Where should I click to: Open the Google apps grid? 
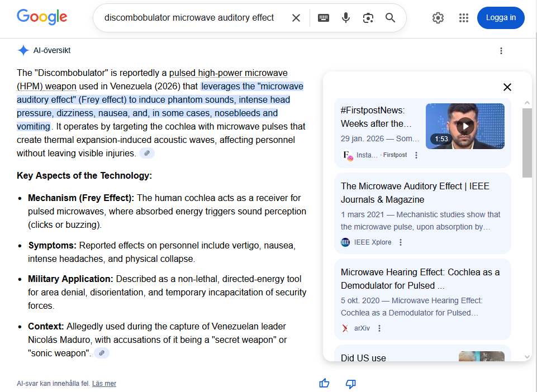point(464,18)
